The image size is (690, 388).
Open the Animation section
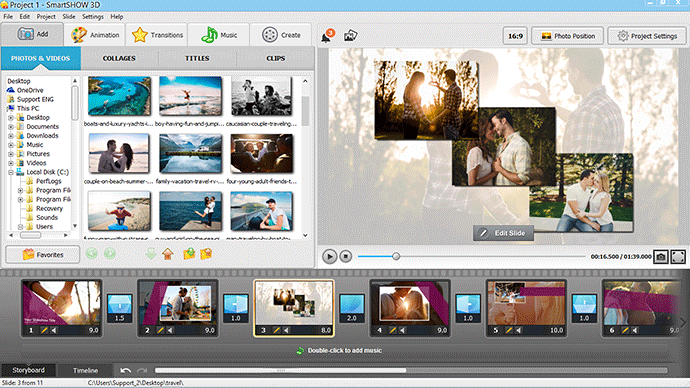point(95,35)
